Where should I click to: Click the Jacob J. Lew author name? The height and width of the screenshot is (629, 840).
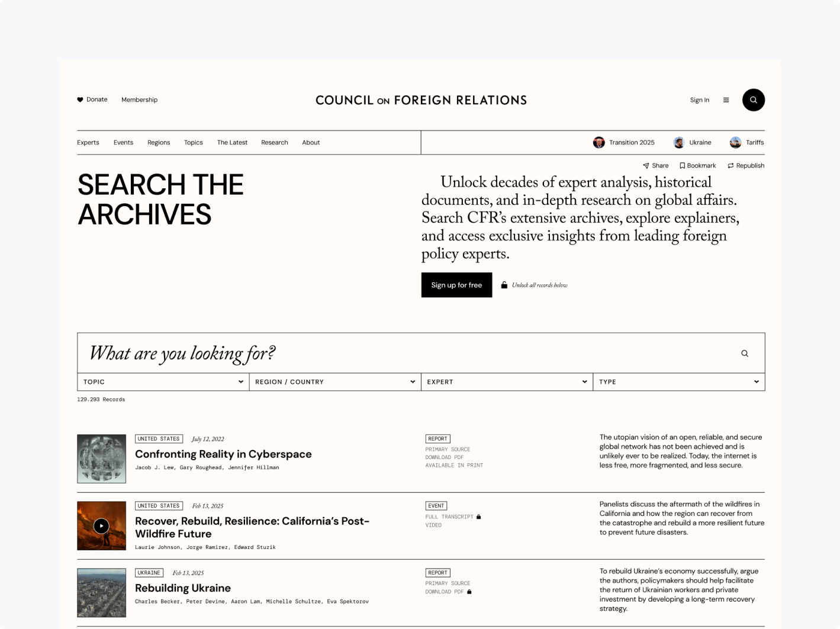coord(155,467)
